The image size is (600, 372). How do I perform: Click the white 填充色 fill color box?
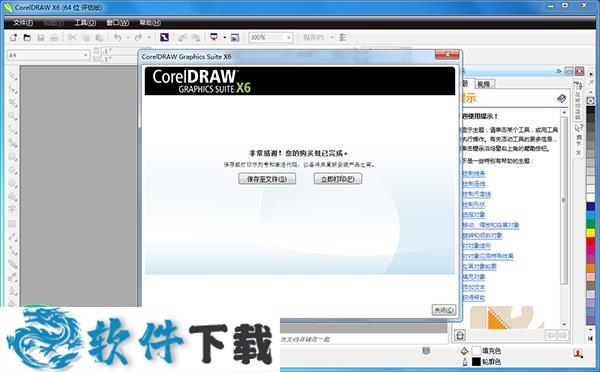pyautogui.click(x=476, y=351)
